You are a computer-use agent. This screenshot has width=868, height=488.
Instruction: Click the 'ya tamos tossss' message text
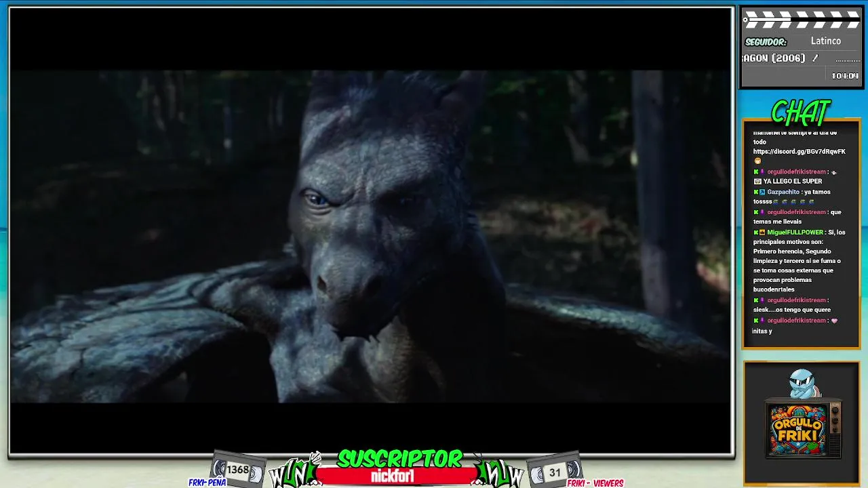pyautogui.click(x=791, y=197)
